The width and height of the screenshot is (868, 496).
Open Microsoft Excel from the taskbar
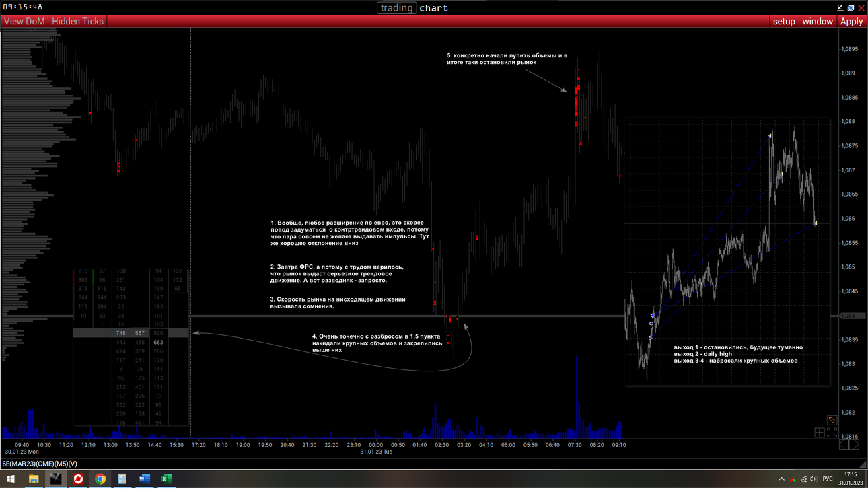click(x=166, y=479)
